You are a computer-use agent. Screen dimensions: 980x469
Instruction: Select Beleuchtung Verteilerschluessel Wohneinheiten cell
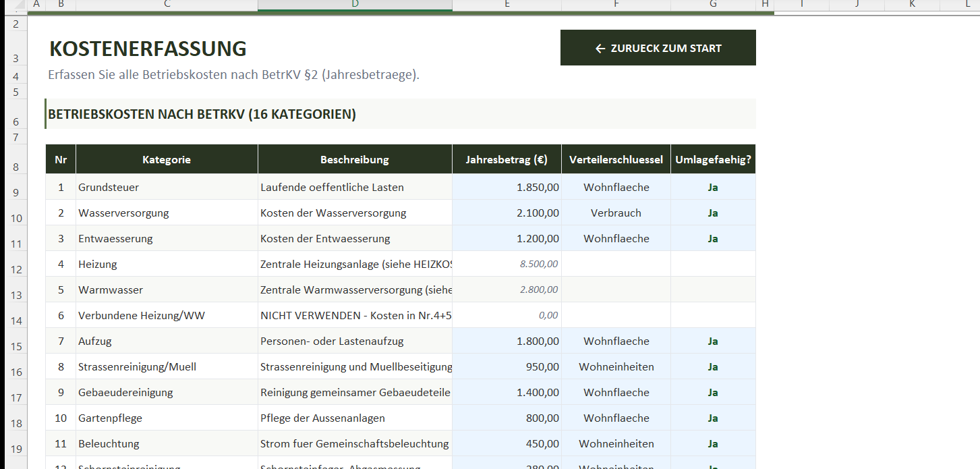click(x=616, y=443)
